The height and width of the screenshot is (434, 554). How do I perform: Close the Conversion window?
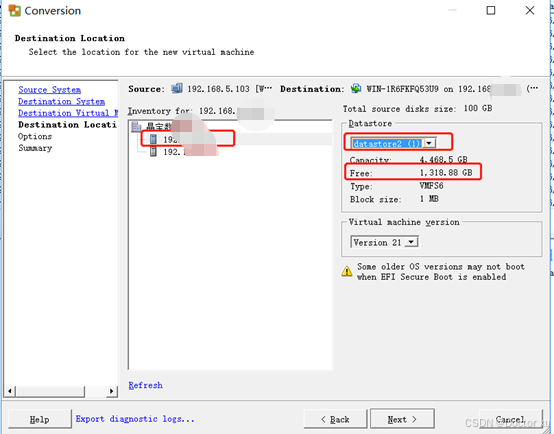(530, 10)
